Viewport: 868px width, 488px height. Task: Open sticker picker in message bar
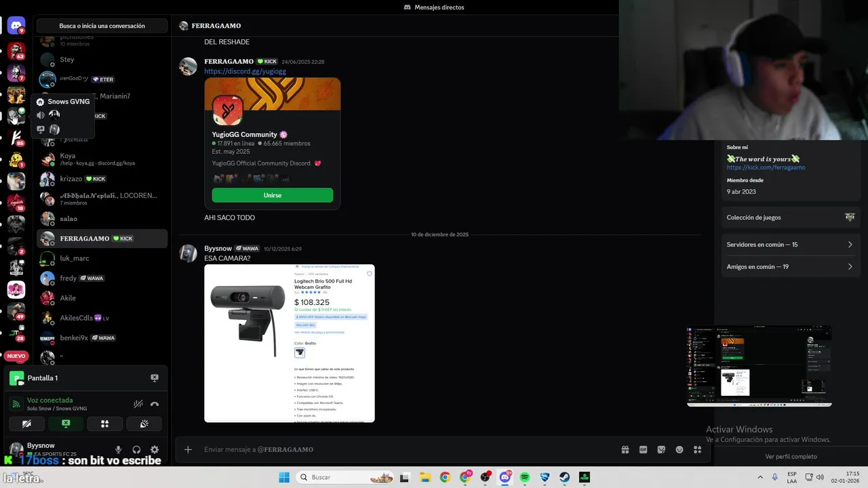tap(661, 449)
